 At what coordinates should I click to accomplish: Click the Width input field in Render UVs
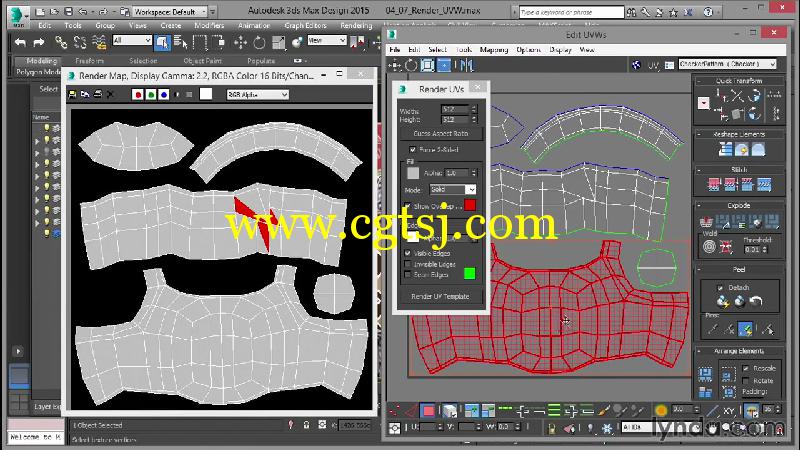point(455,109)
